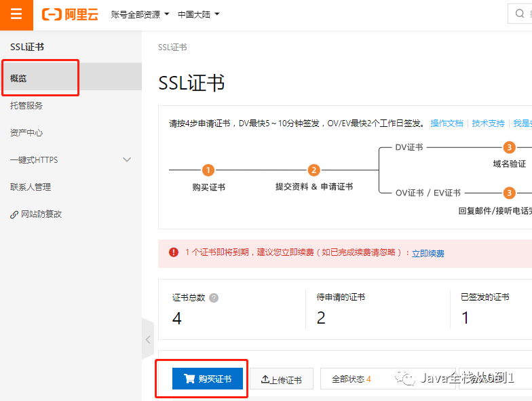Click the 上传证书 button
This screenshot has width=532, height=401.
click(282, 379)
